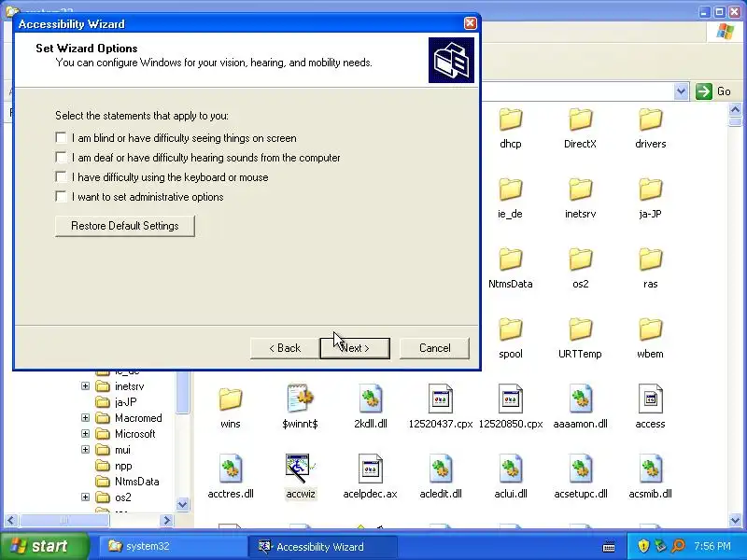Select the acledit.dll file icon
Image resolution: width=747 pixels, height=560 pixels.
[x=440, y=469]
